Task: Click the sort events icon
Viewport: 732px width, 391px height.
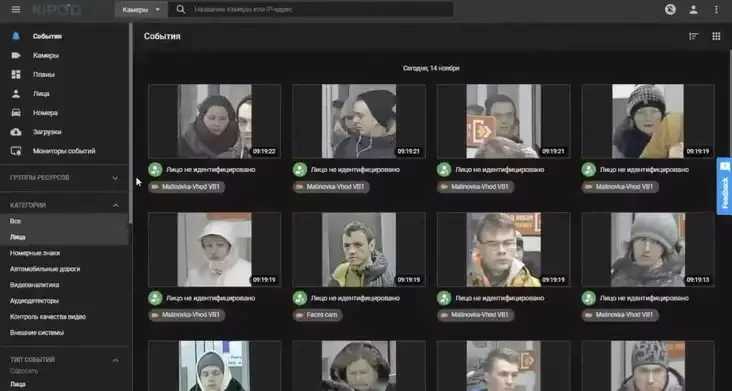Action: [x=693, y=36]
